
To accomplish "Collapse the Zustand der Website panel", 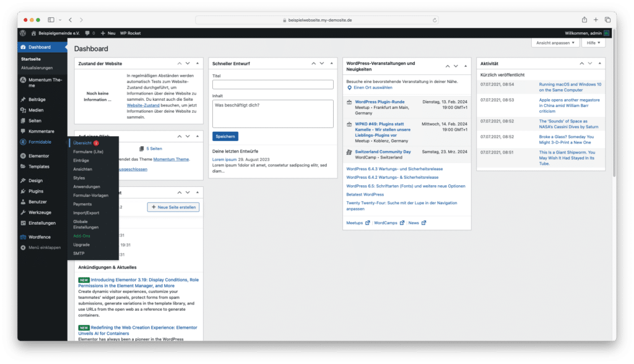I will pos(198,64).
